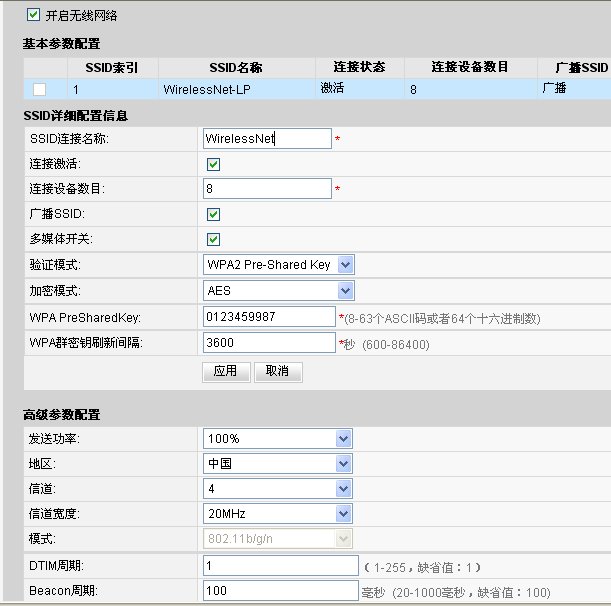
Task: Click the 开启无线网络 label text
Action: click(x=81, y=16)
